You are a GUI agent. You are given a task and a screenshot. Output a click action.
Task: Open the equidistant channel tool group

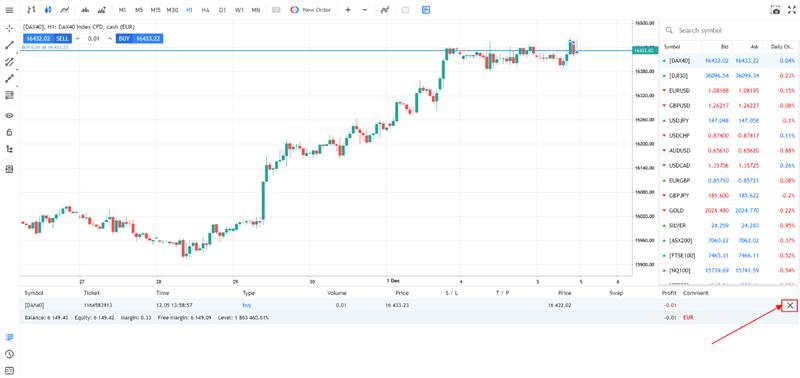[9, 62]
